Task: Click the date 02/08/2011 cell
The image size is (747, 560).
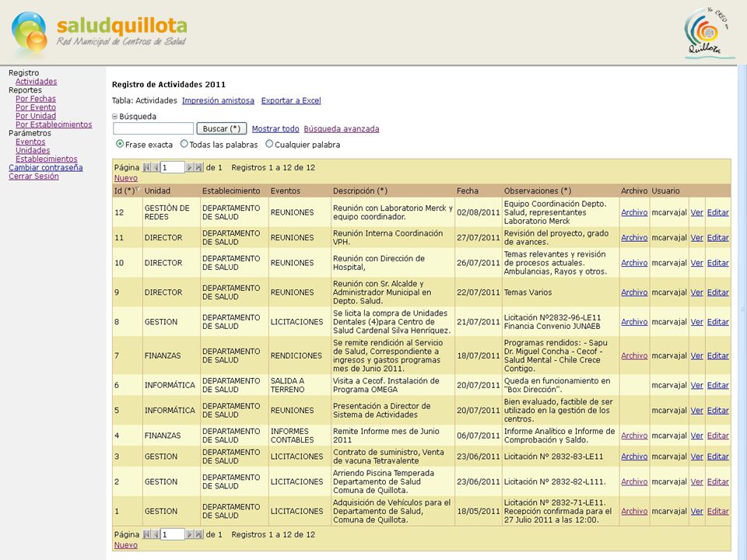Action: pos(479,212)
